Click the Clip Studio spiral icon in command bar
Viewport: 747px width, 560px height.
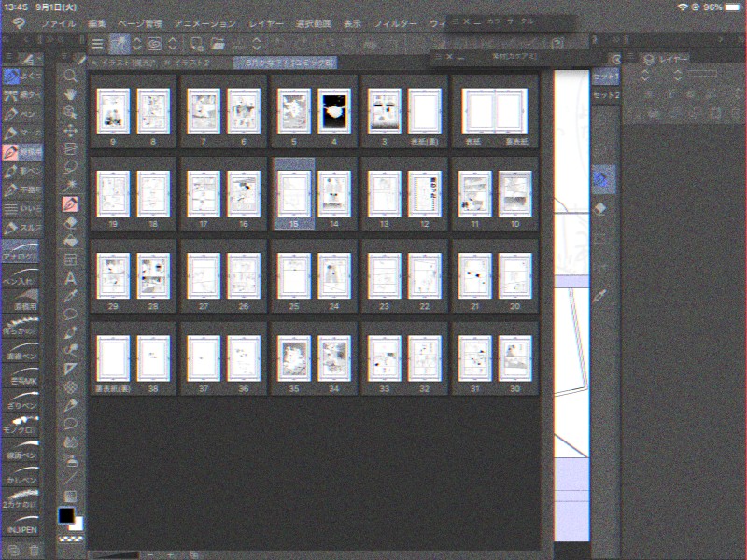click(x=155, y=44)
